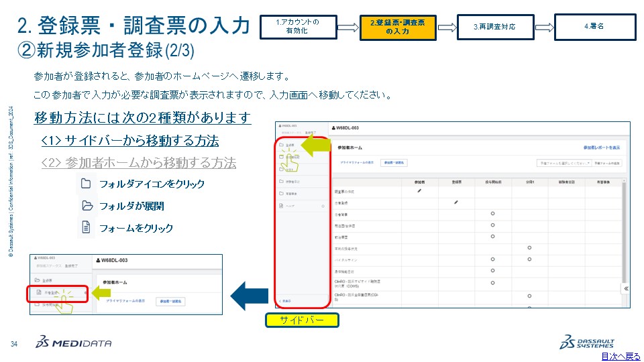Collapse the panel with the double-chevron button
This screenshot has width=644, height=362.
(x=625, y=288)
